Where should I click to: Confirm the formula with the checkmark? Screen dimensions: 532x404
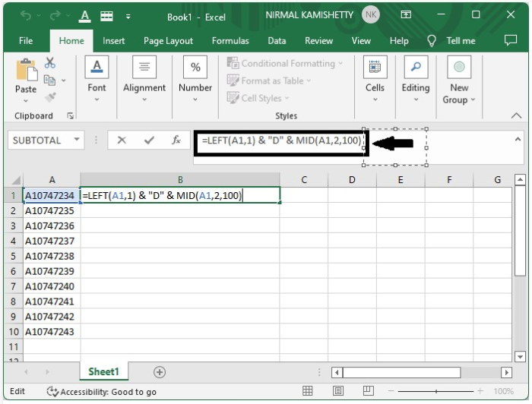tap(149, 140)
